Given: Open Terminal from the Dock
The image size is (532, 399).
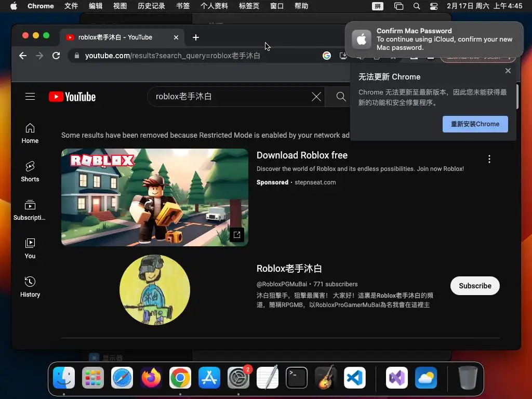Looking at the screenshot, I should pyautogui.click(x=297, y=378).
